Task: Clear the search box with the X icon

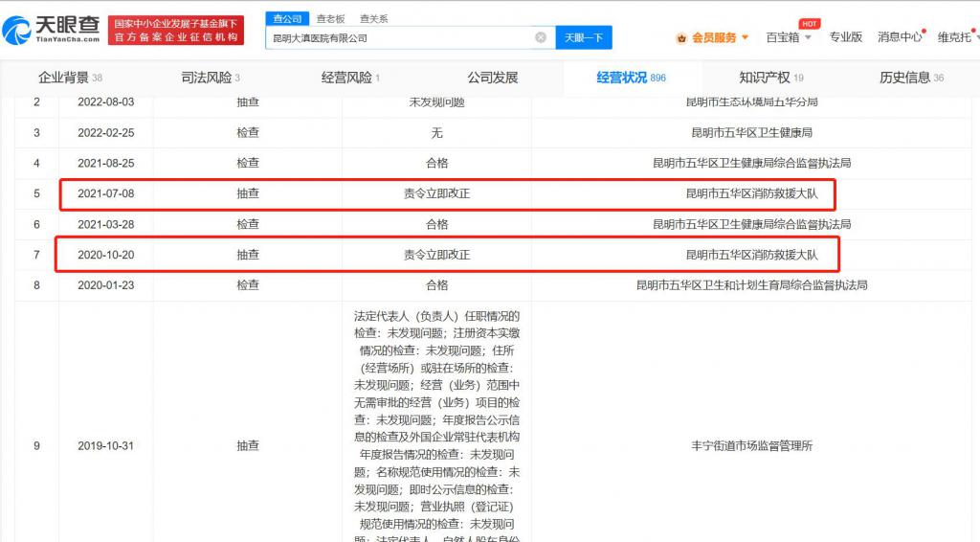Action: pos(541,37)
